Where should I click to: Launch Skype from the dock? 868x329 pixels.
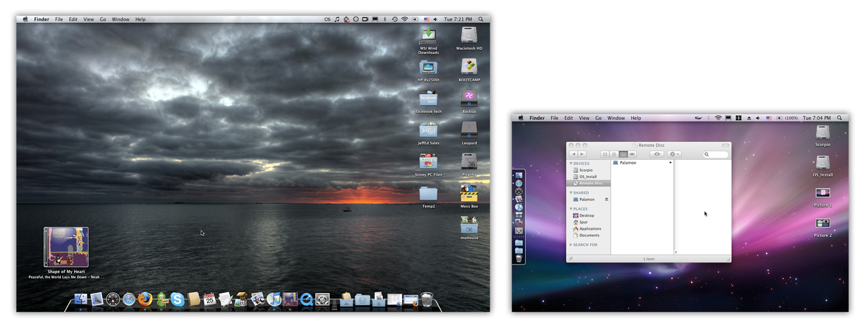177,299
